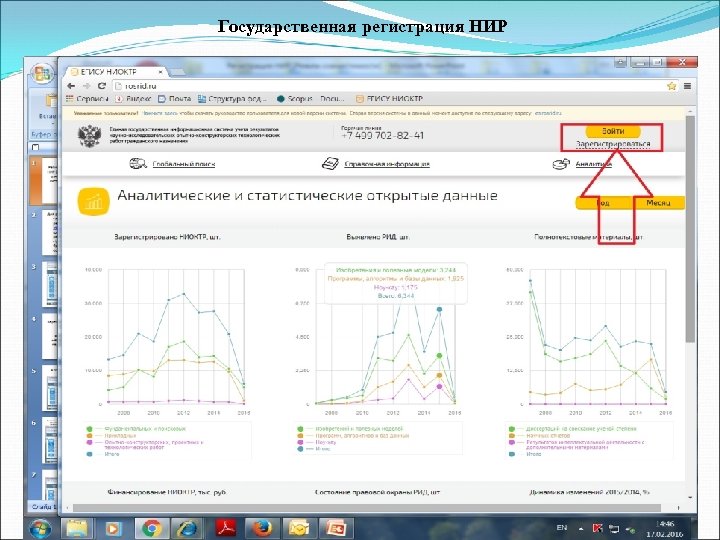This screenshot has width=720, height=540.
Task: Bookmark the page with the star icon
Action: [672, 86]
